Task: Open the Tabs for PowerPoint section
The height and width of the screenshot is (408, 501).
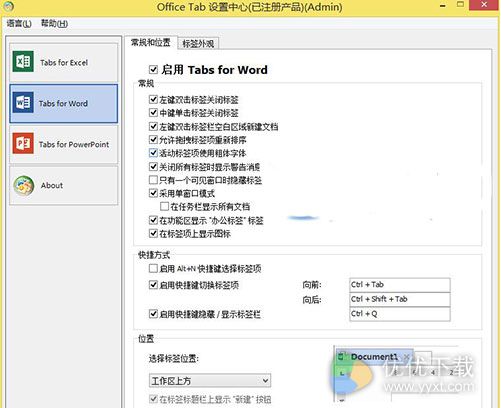Action: [64, 144]
